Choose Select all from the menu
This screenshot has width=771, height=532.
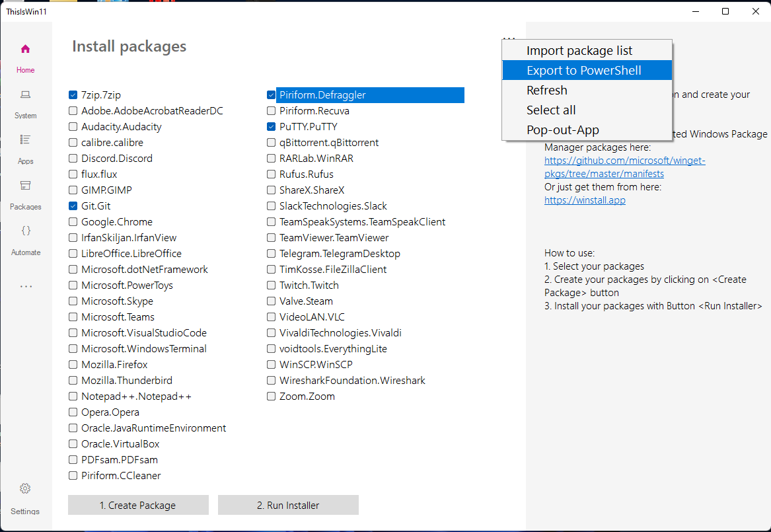point(587,110)
